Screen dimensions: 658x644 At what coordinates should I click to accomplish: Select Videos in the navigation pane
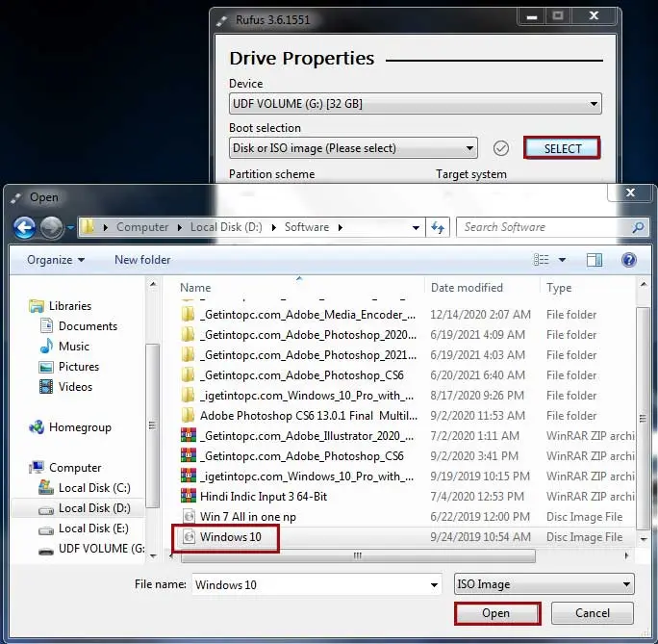pos(75,387)
